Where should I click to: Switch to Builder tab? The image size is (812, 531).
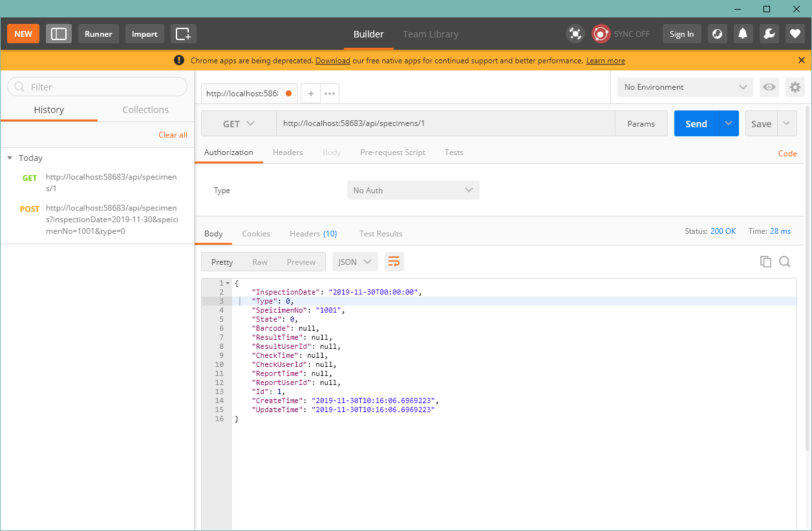coord(369,34)
